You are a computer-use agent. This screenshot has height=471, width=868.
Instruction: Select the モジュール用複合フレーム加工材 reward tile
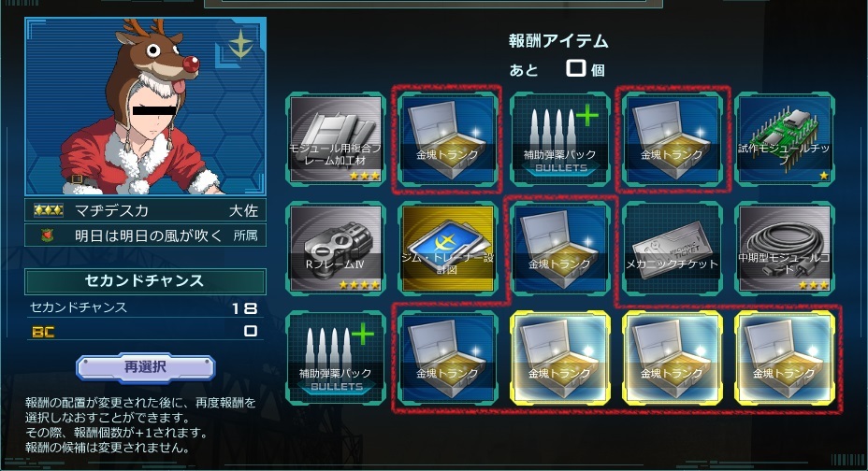[x=336, y=138]
